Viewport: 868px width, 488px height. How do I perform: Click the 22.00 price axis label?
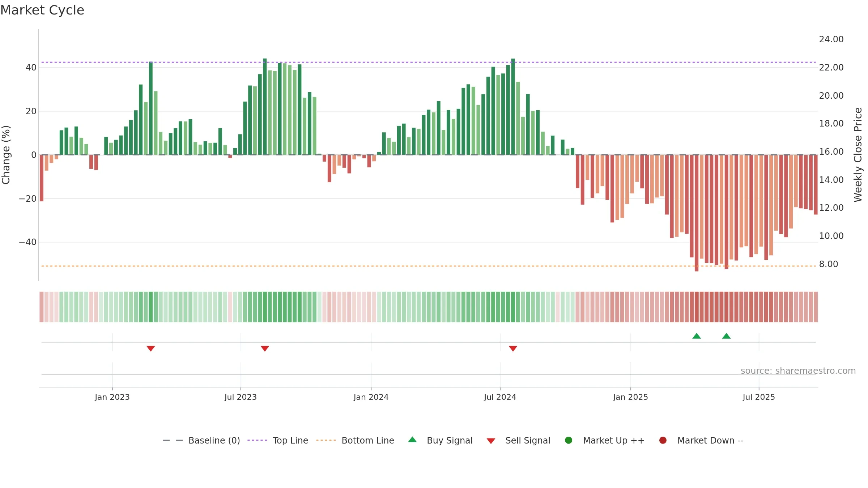831,67
